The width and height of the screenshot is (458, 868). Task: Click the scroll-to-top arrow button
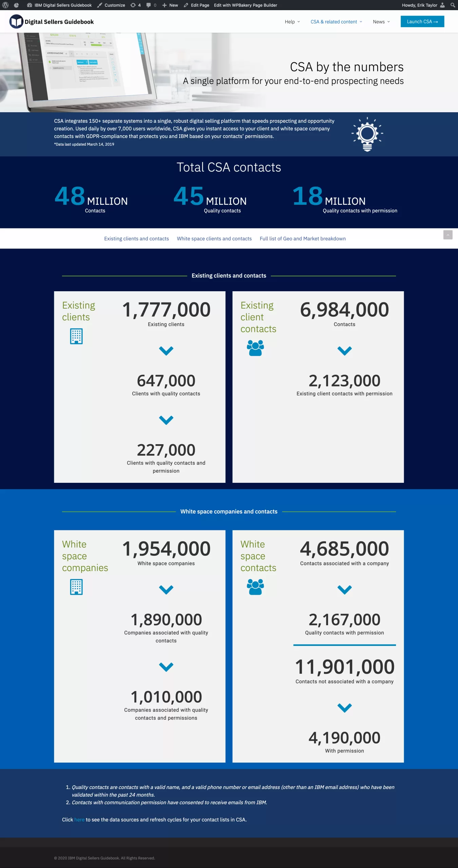point(448,235)
